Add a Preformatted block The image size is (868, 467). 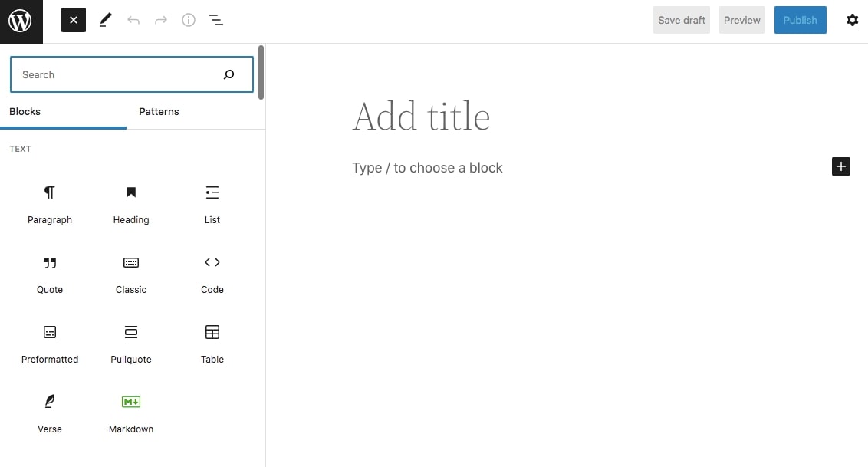tap(50, 344)
